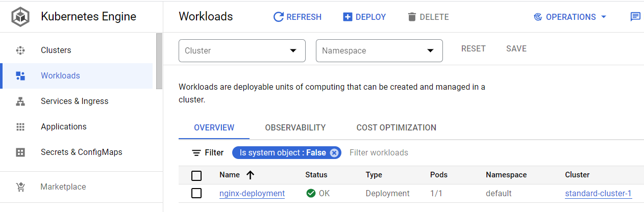Click the Status column header
The width and height of the screenshot is (644, 212).
pyautogui.click(x=316, y=175)
